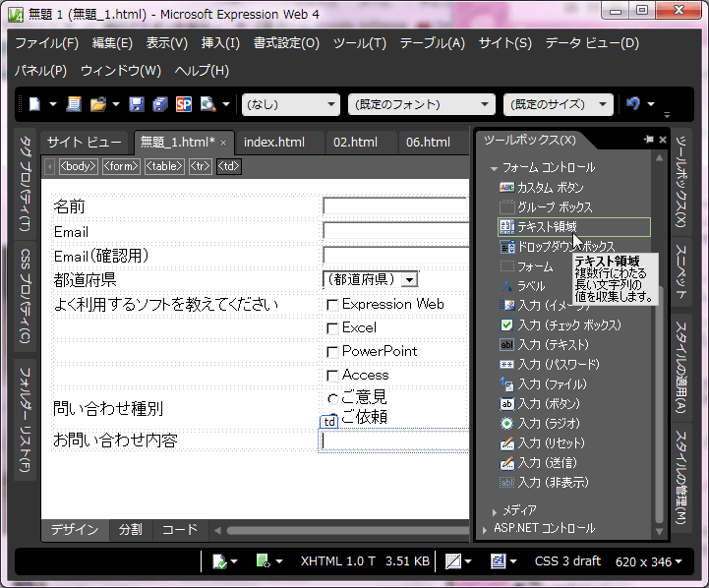Screen dimensions: 709x588
Task: Select the ご意見 radio button
Action: [x=332, y=398]
